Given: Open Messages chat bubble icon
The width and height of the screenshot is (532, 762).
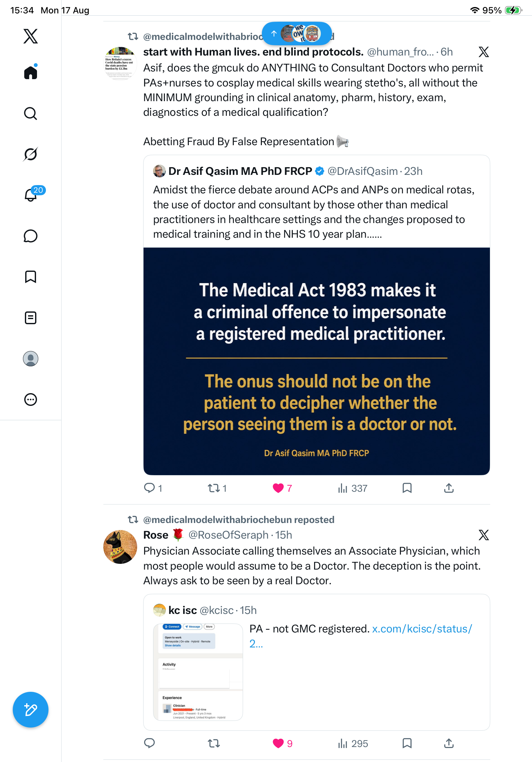Looking at the screenshot, I should click(x=31, y=236).
